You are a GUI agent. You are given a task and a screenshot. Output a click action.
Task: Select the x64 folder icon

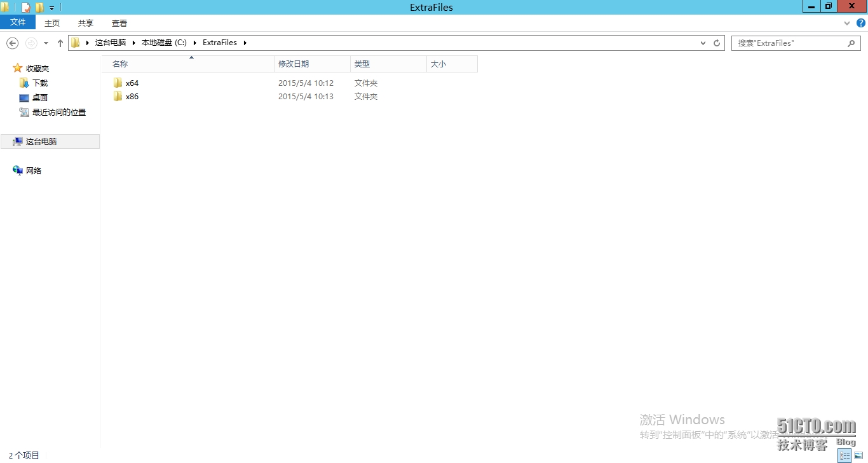[118, 83]
